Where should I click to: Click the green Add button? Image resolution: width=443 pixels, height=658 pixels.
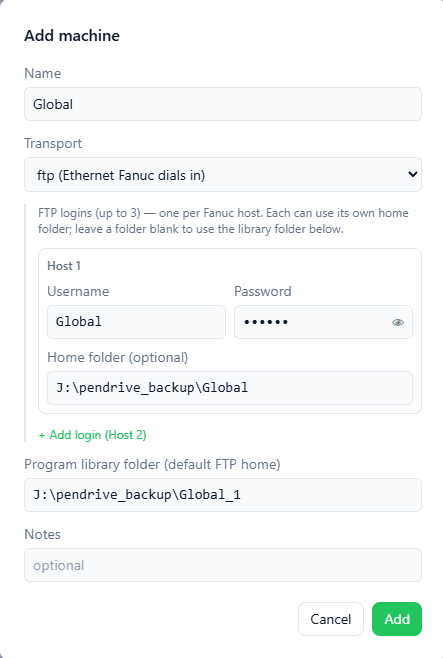[x=397, y=619]
